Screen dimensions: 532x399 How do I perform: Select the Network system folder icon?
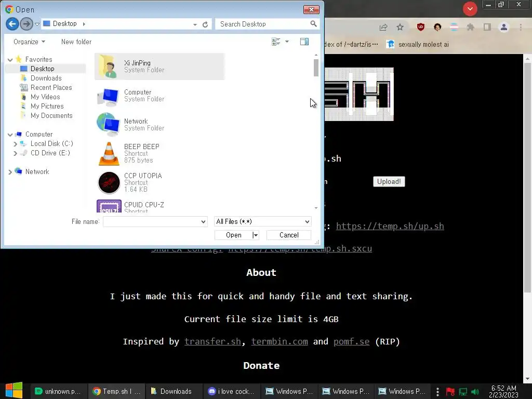click(x=108, y=125)
